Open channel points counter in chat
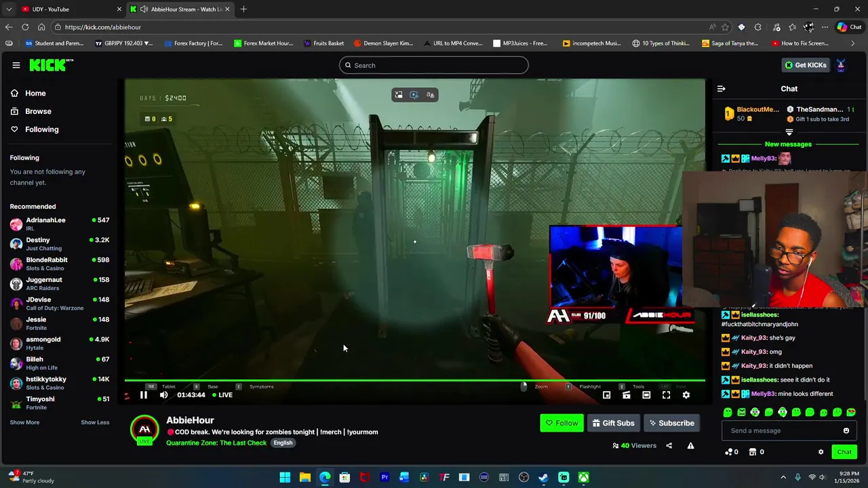 732,452
